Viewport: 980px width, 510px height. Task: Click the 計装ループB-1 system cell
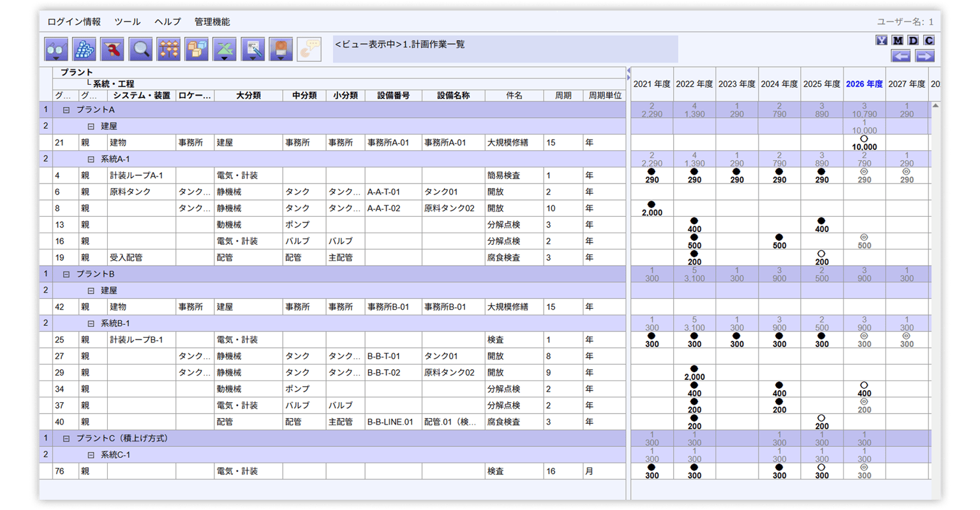point(142,340)
